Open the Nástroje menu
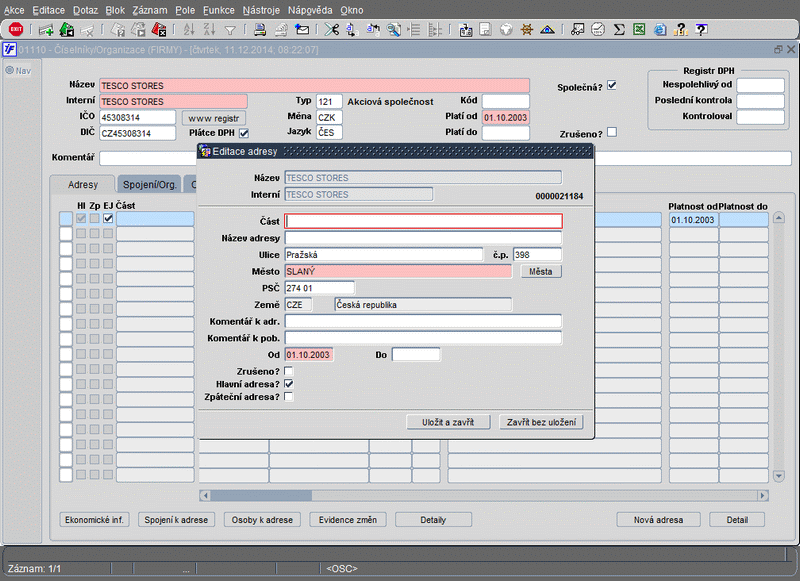Image resolution: width=800 pixels, height=581 pixels. pos(261,10)
